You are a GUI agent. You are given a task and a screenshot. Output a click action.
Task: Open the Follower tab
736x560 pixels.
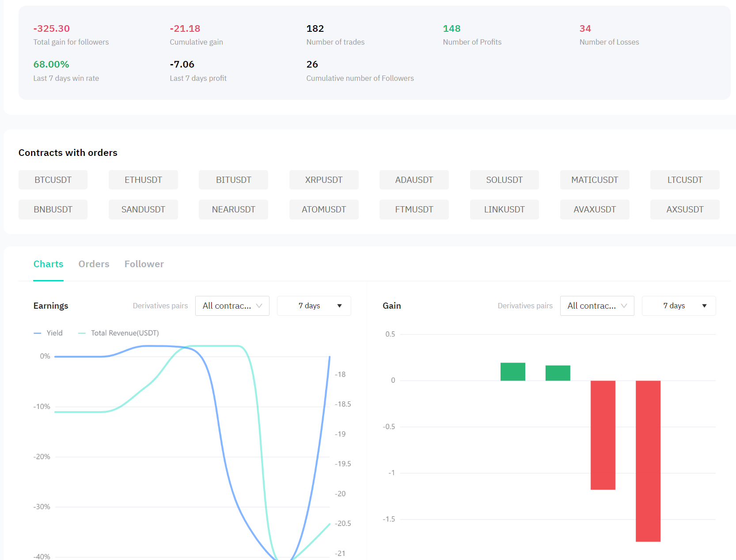[x=144, y=264]
